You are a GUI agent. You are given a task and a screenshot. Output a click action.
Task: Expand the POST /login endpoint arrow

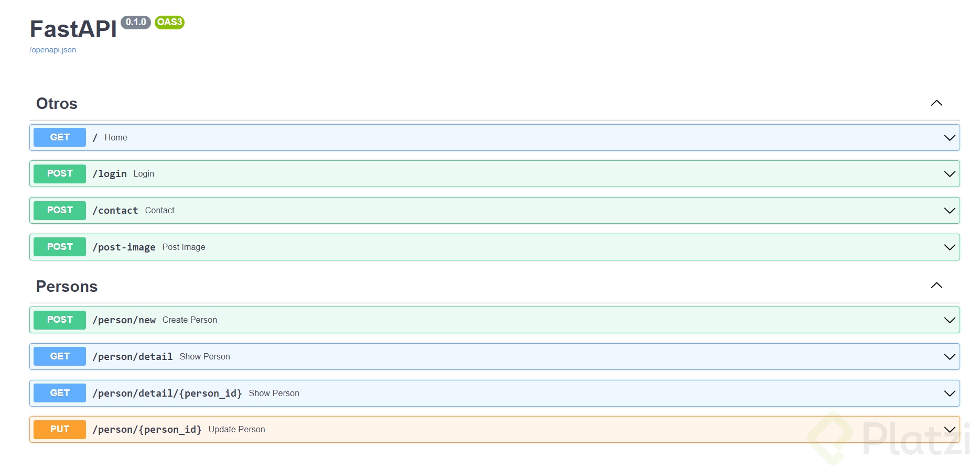tap(949, 174)
